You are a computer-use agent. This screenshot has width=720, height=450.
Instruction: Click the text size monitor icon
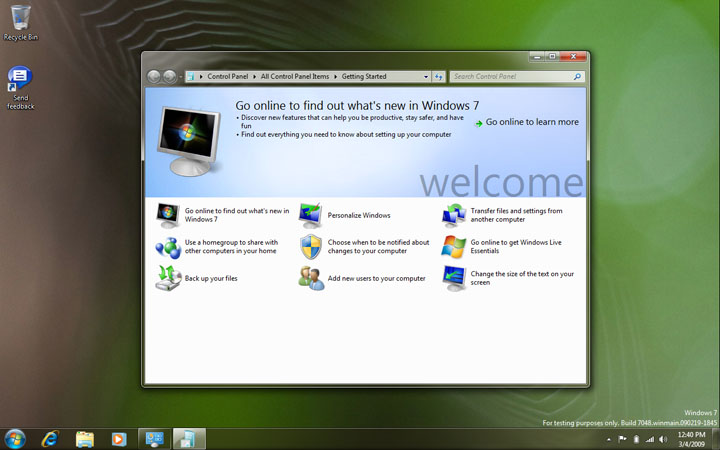pos(454,278)
